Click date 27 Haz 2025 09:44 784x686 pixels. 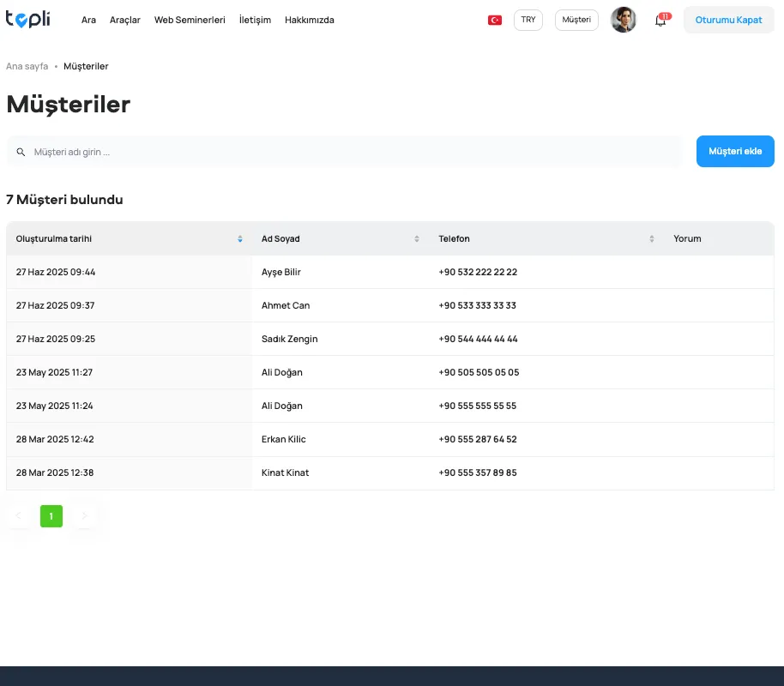coord(56,272)
